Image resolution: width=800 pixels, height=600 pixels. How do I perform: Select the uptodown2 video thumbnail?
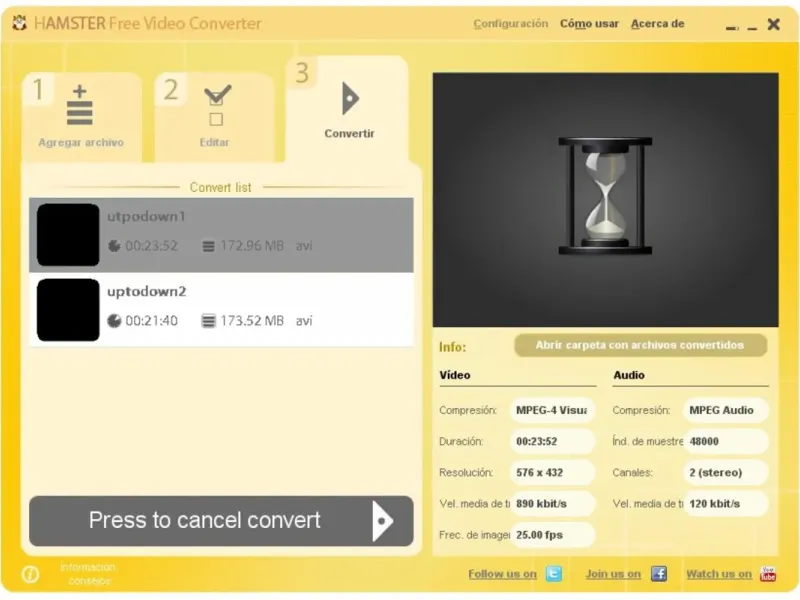[68, 310]
